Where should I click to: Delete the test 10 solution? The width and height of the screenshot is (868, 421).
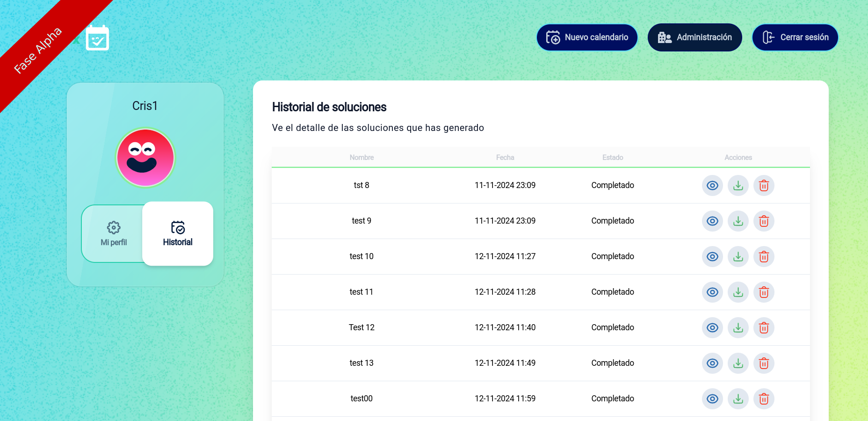coord(764,257)
